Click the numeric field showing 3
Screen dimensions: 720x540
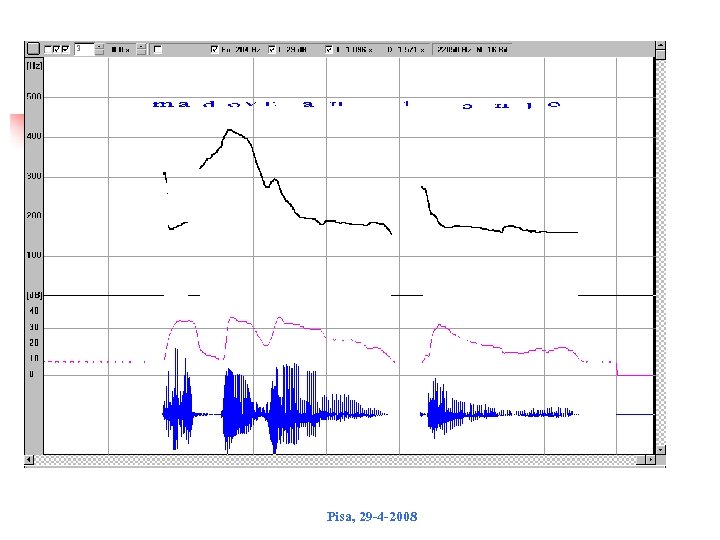[84, 49]
